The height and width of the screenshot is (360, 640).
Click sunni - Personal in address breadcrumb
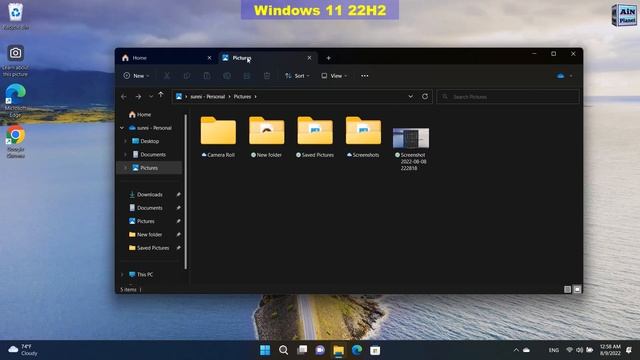pos(207,97)
